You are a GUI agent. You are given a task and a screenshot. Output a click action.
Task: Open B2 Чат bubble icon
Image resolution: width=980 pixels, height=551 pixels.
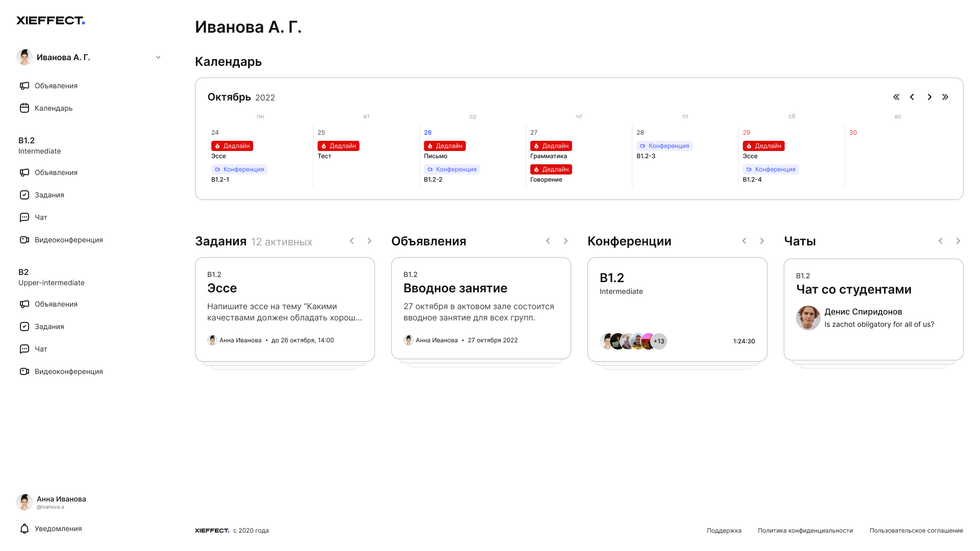click(24, 349)
